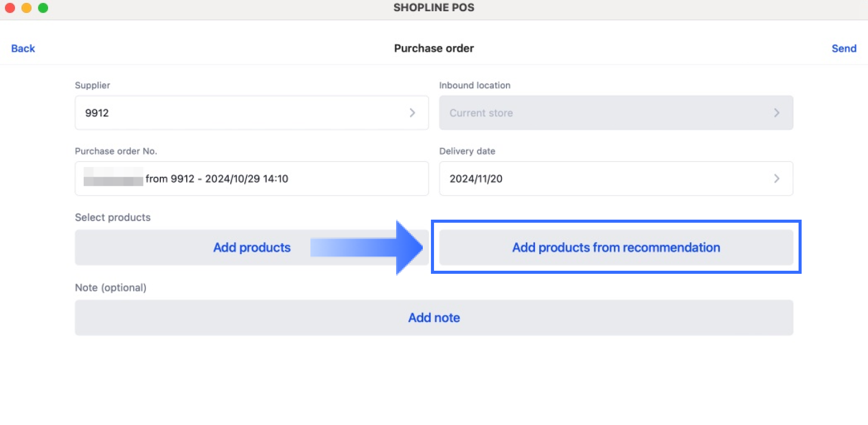The image size is (868, 425).
Task: Click the chevron in Delivery date field
Action: pos(776,179)
